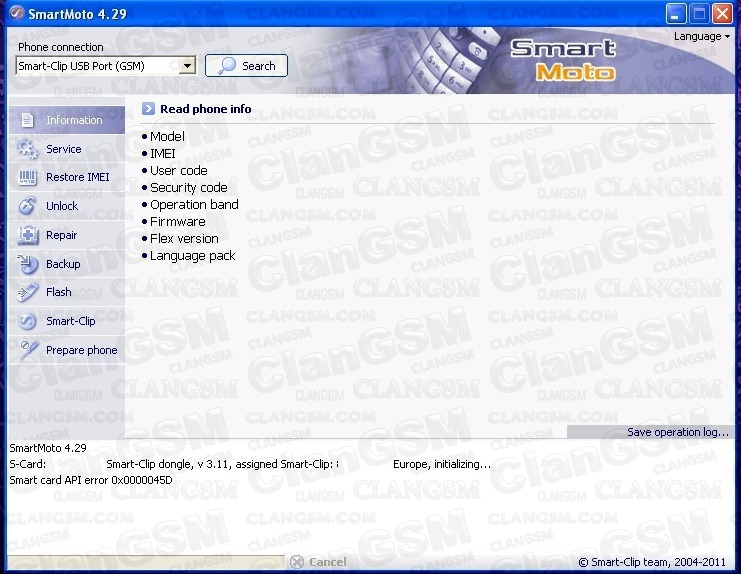Click the Flash lightning icon

[27, 292]
